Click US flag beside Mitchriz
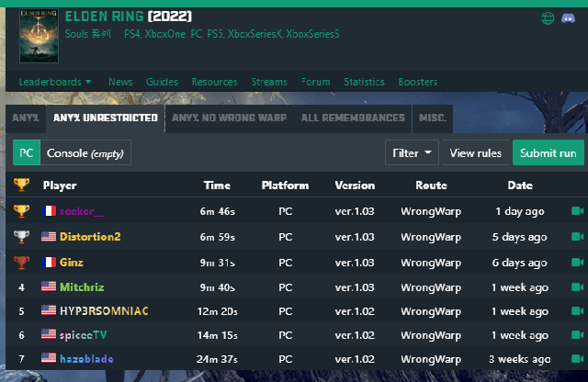 tap(49, 286)
